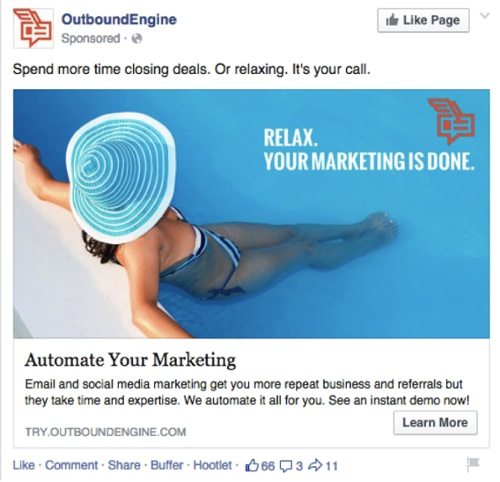Image resolution: width=500 pixels, height=482 pixels.
Task: Click the public globe audience icon
Action: (x=137, y=39)
